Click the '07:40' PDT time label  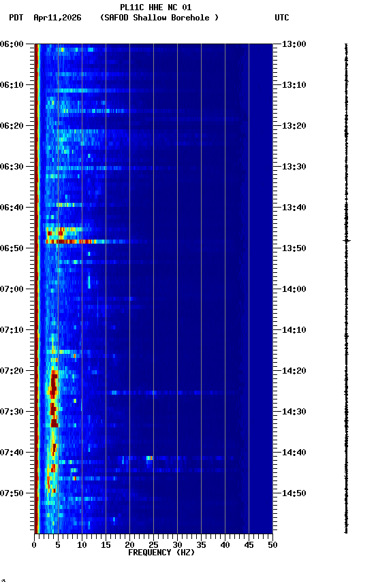point(12,453)
